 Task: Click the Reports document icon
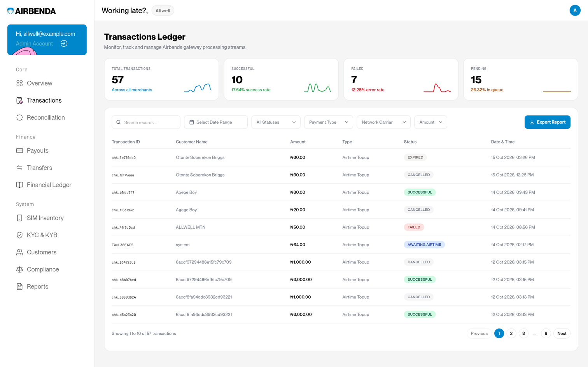(19, 287)
